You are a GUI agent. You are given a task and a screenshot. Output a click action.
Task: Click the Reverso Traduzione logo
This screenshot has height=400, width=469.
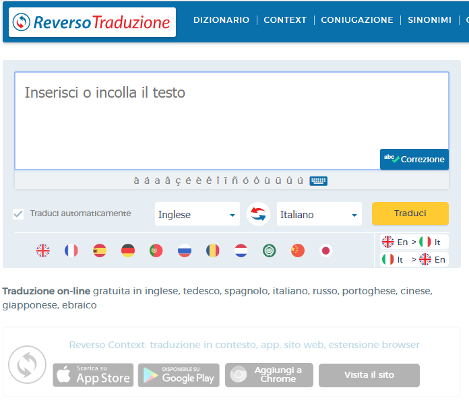click(92, 22)
